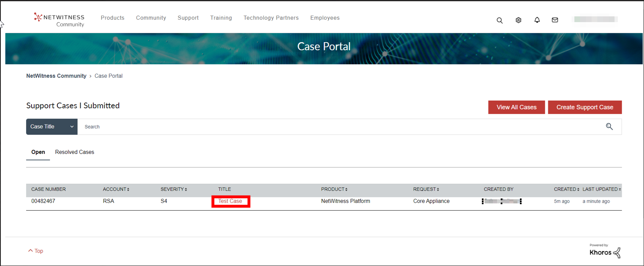Open the Products menu
Screen dimensions: 644x266
click(x=113, y=18)
